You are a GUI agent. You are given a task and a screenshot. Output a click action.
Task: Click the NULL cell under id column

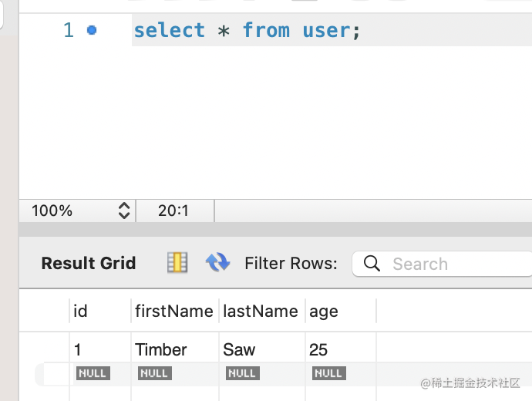coord(93,373)
